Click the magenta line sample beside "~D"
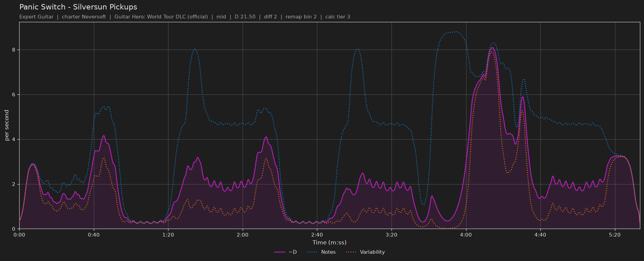 click(280, 252)
